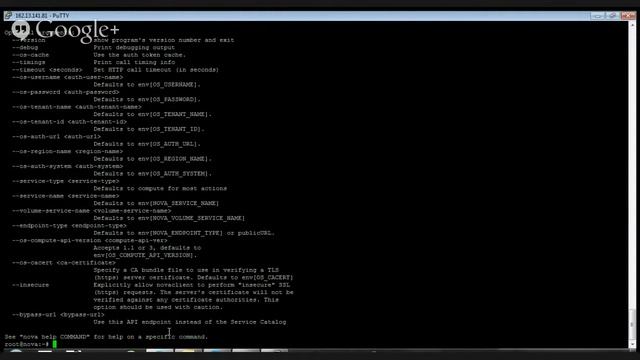Click the scrollbar up arrow

(632, 25)
